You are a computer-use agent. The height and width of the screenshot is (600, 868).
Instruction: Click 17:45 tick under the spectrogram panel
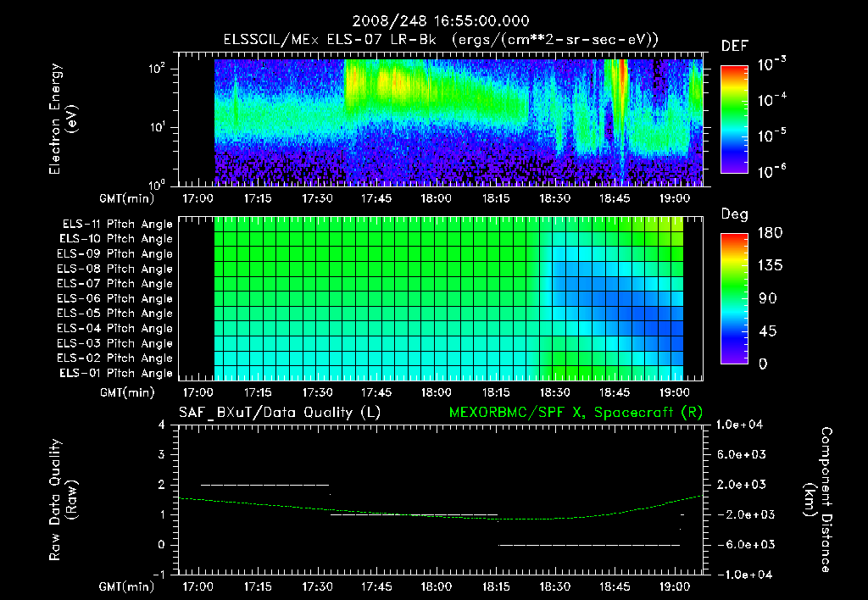pos(376,198)
